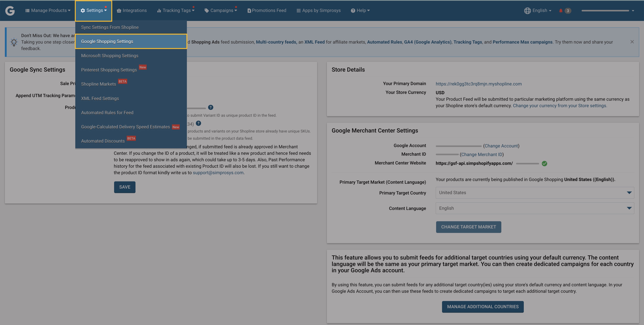
Task: Click MANAGE ADDITIONAL COUNTRIES button
Action: [x=483, y=307]
